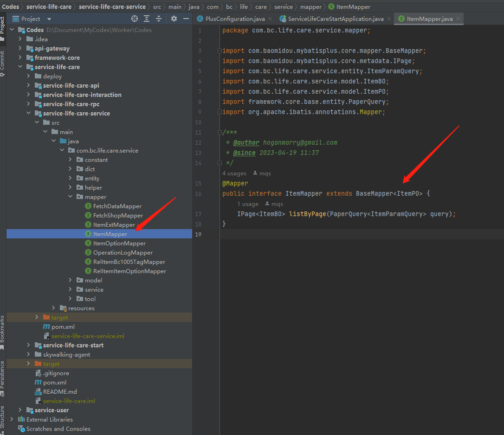This screenshot has height=435, width=504.
Task: Fold the import block at line 3
Action: (220, 51)
